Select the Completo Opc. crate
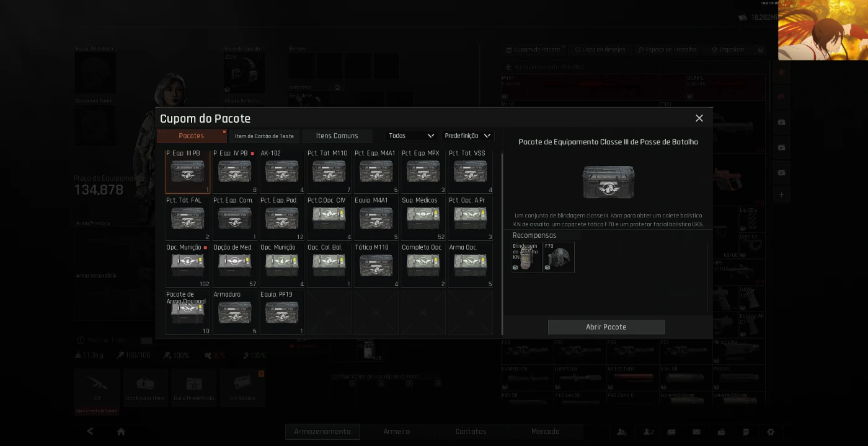 [x=423, y=266]
